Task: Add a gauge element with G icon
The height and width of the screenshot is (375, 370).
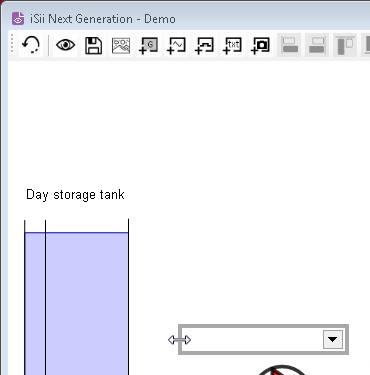Action: pyautogui.click(x=149, y=45)
